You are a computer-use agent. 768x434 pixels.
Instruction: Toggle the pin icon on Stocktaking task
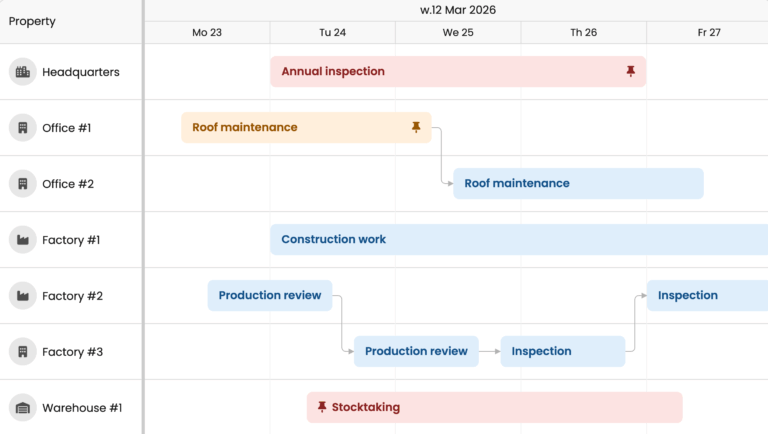322,407
